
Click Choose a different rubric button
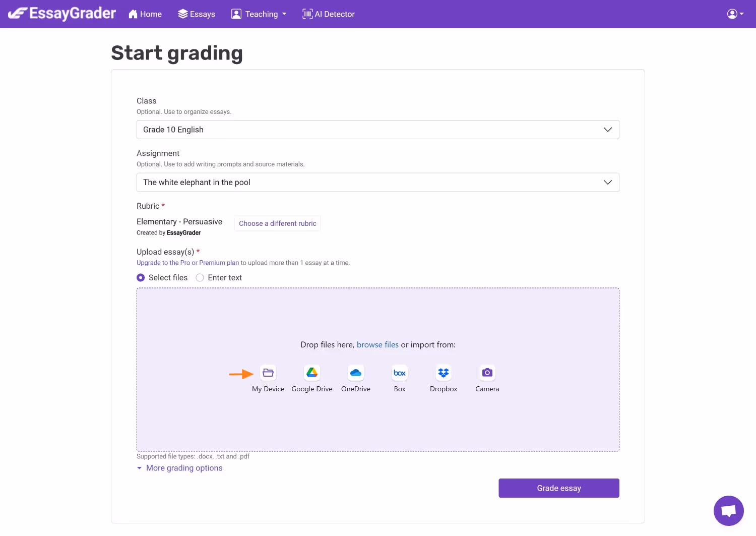click(x=278, y=223)
